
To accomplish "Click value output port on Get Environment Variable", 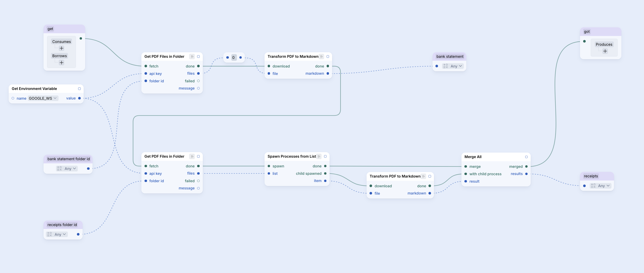I will [x=79, y=98].
